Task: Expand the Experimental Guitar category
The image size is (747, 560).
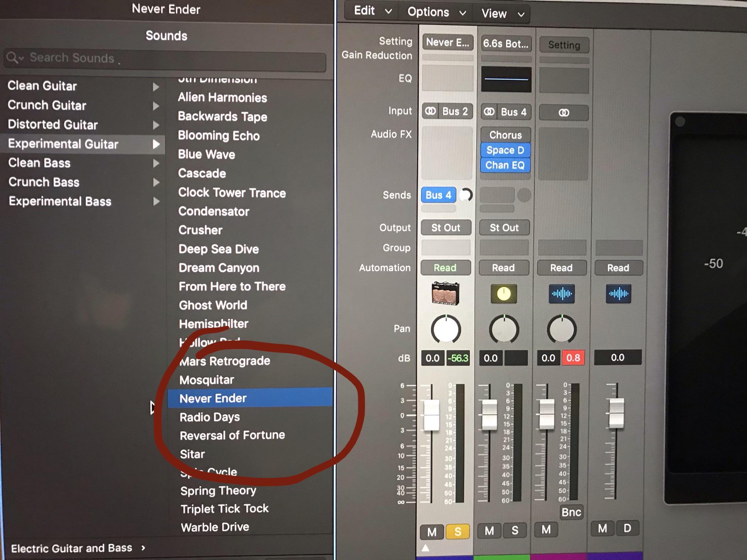Action: pos(156,144)
